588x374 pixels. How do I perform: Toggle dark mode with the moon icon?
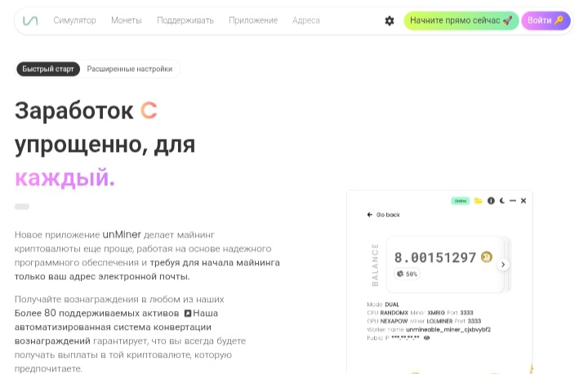[502, 201]
